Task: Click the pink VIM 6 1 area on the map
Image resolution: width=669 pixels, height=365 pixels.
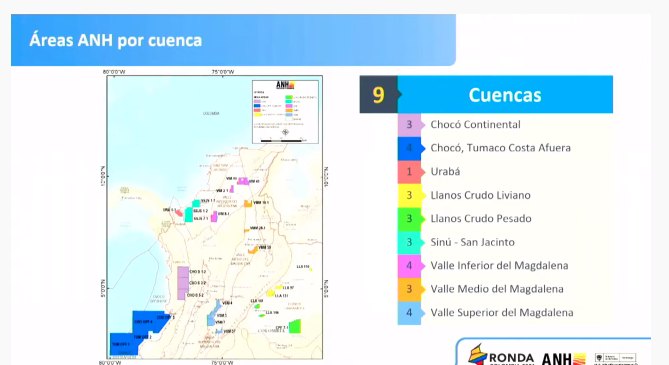Action: coord(214,217)
